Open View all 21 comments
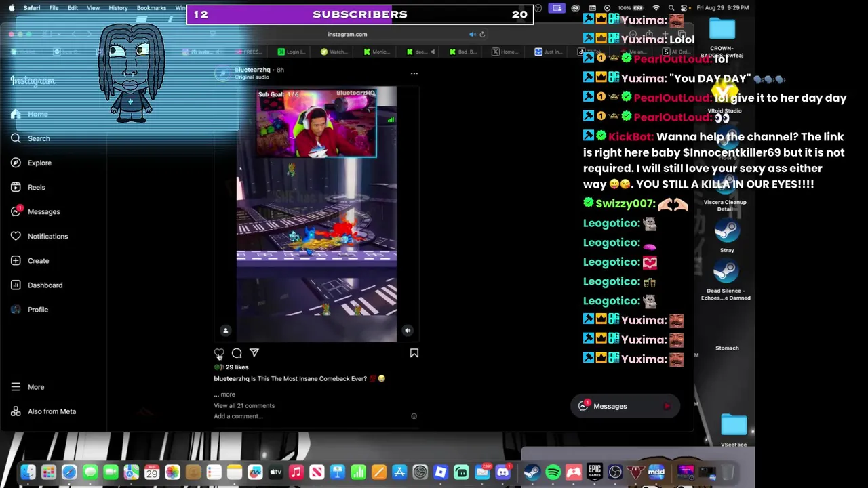 coord(244,405)
